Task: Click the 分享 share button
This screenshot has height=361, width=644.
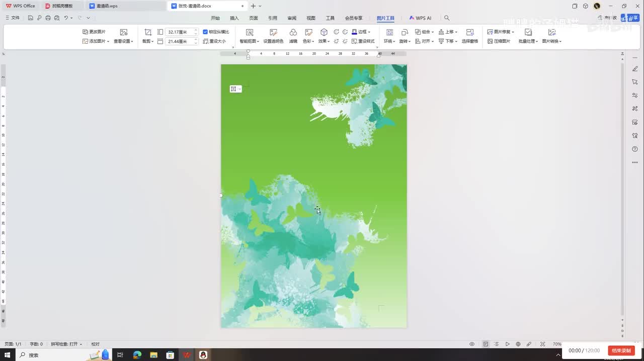Action: tap(629, 18)
